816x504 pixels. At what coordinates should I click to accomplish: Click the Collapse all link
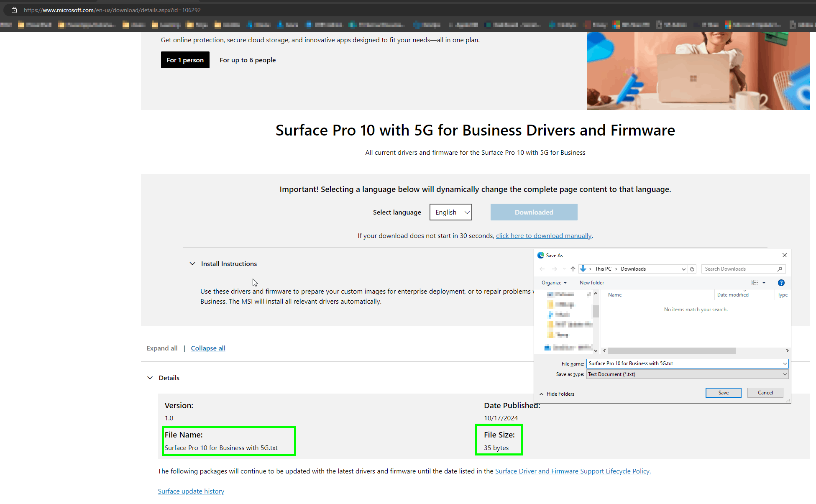[208, 348]
